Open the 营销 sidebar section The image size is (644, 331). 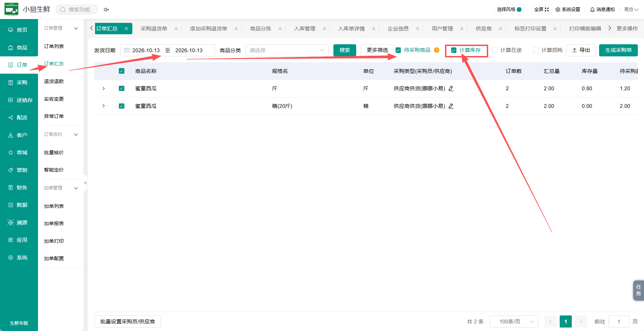[x=19, y=170]
